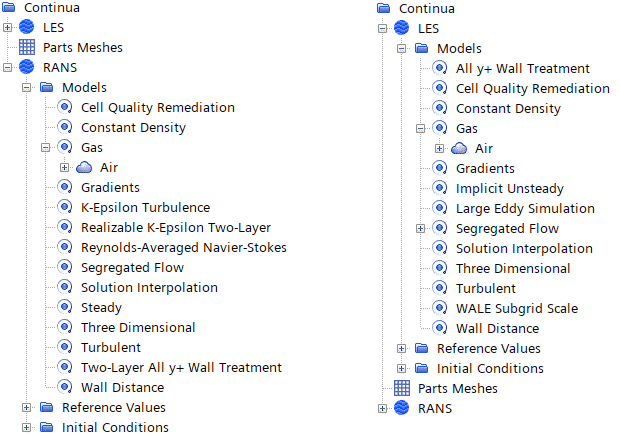
Task: Expand the Segregated Flow node with plus sign
Action: click(x=421, y=228)
